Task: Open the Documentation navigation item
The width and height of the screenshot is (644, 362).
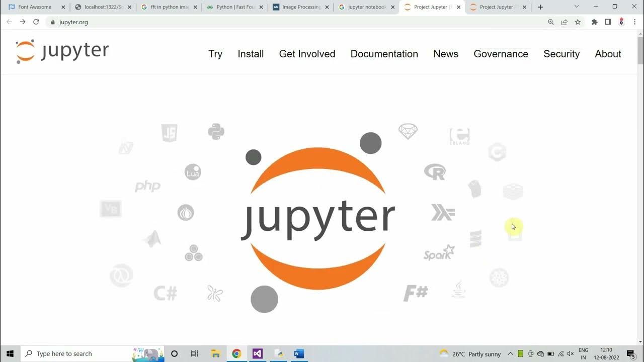Action: pos(384,54)
